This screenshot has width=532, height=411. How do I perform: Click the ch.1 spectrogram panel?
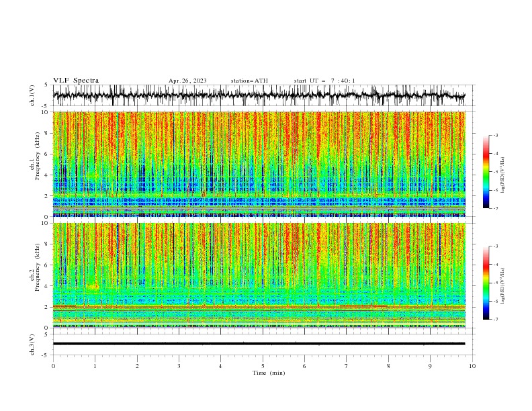coord(259,164)
